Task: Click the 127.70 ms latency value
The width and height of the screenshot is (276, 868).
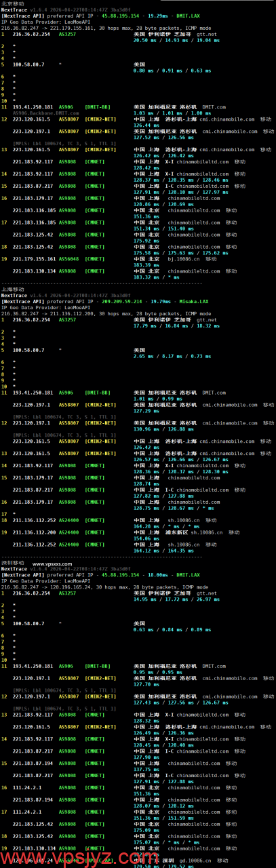Action: 145,684
